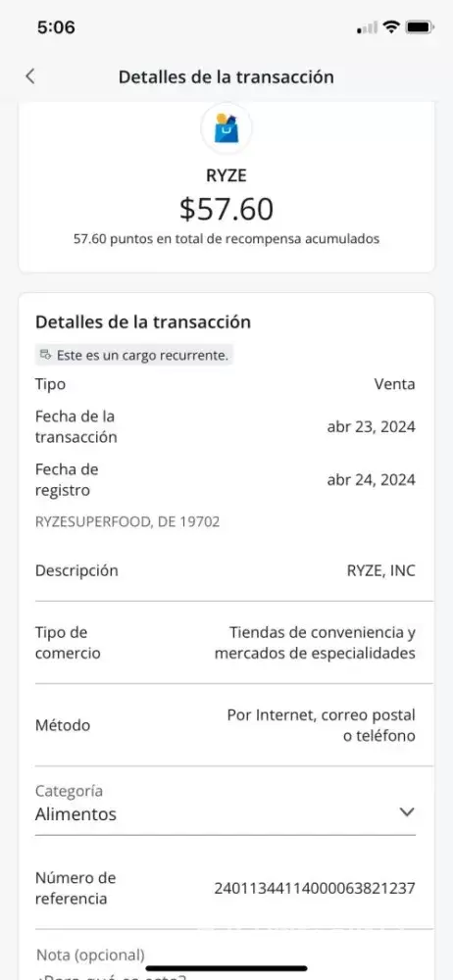Screen dimensions: 453x980
Task: Tap the 'Este es un cargo recurrente' badge
Action: (x=134, y=356)
